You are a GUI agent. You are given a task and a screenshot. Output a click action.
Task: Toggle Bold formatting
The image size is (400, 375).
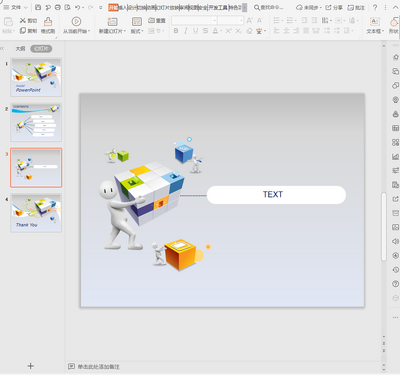point(176,31)
